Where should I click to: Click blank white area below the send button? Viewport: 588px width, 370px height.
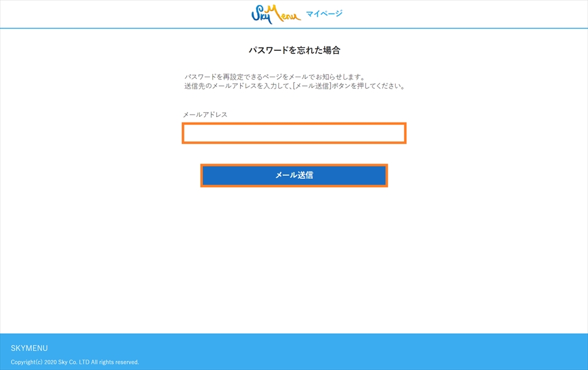tap(294, 257)
